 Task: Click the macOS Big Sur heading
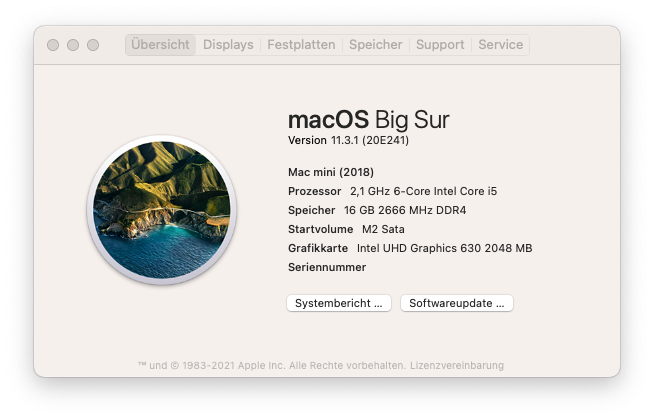click(x=369, y=120)
